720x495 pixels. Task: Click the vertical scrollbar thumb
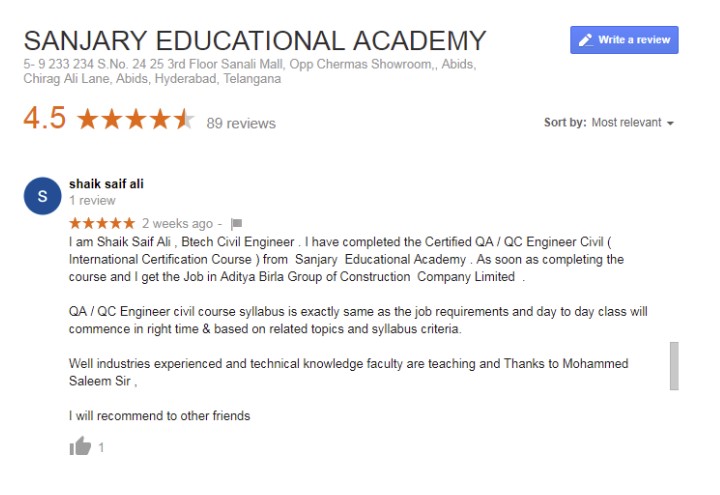pyautogui.click(x=674, y=365)
